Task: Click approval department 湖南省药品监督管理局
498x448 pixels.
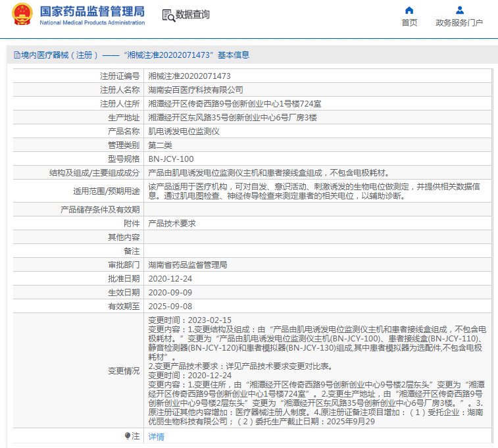Action: tap(187, 264)
